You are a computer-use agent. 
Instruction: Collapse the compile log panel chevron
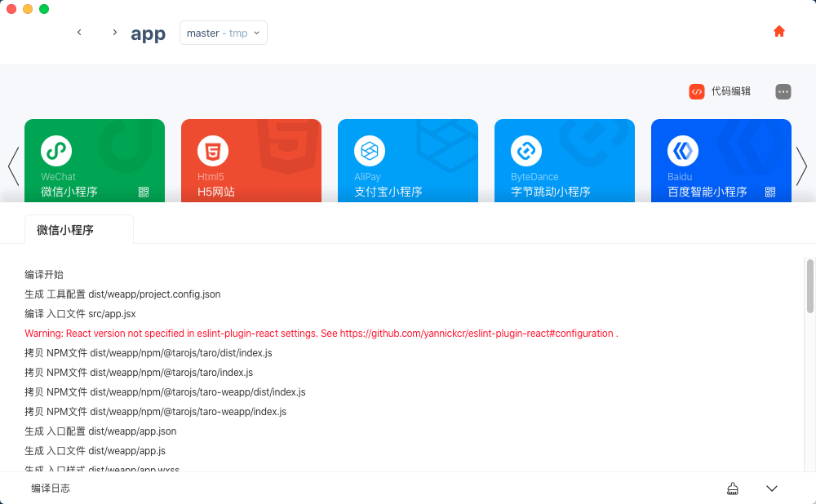pos(772,489)
